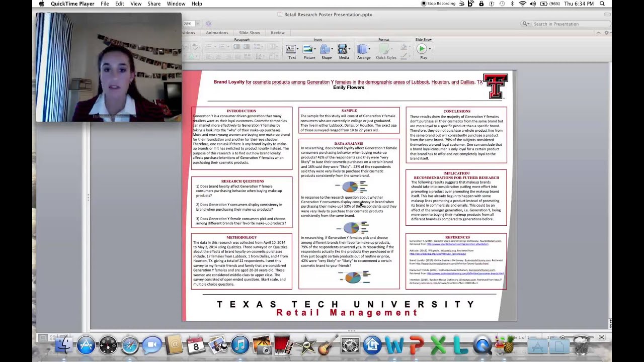Click the Texas Tech logo on slide

[496, 86]
